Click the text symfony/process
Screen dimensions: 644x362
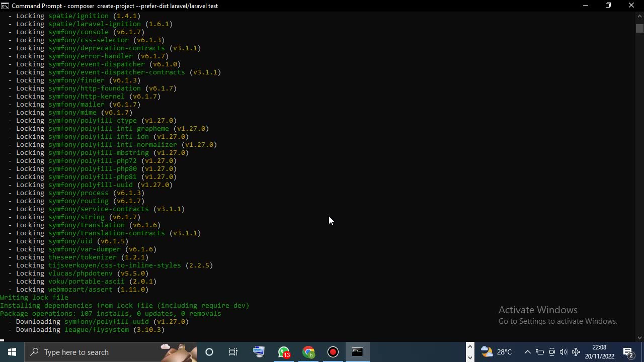tap(78, 193)
